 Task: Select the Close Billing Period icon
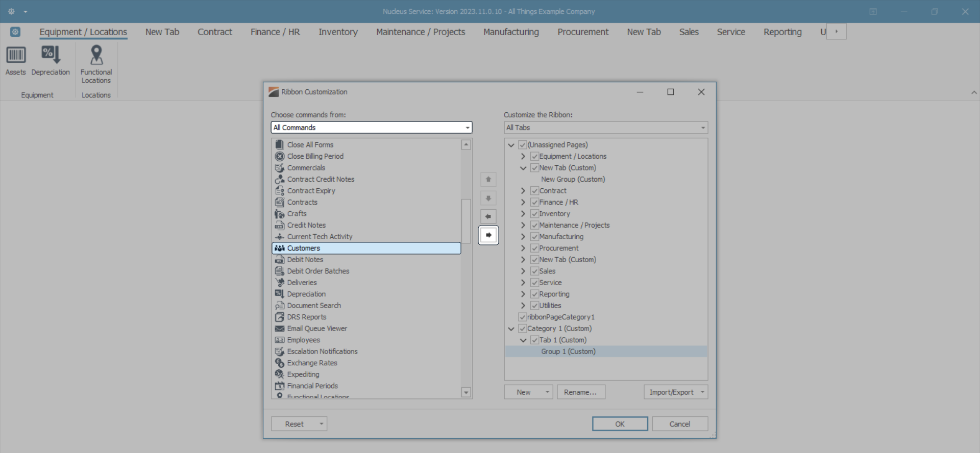click(280, 156)
